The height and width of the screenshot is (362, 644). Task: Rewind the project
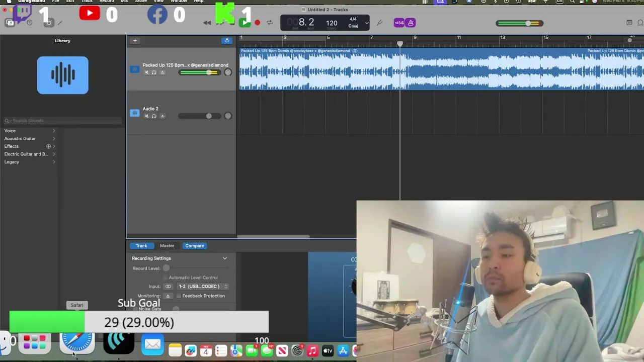(x=207, y=23)
